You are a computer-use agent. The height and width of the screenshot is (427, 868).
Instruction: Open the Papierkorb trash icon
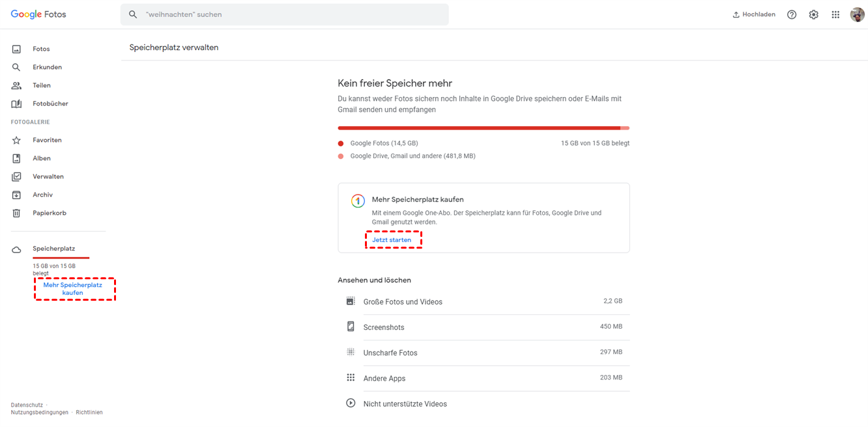click(x=17, y=213)
